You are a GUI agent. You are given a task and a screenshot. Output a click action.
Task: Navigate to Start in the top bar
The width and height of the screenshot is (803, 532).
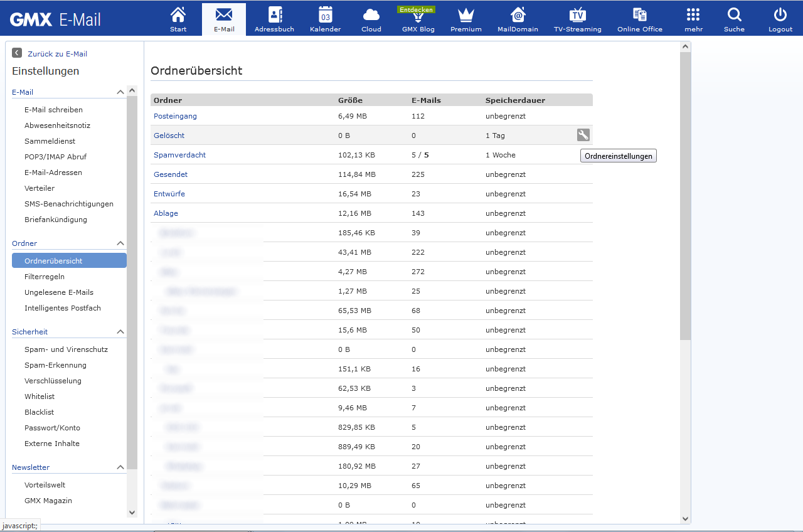click(x=178, y=19)
